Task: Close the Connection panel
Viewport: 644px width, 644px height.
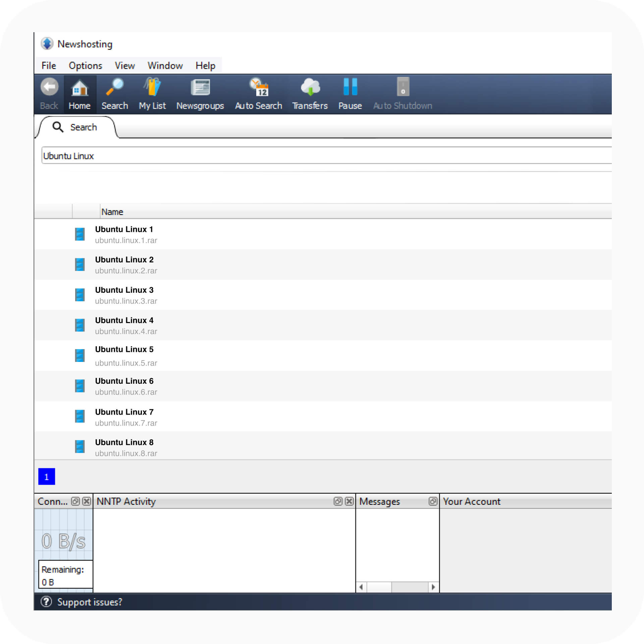Action: 87,501
